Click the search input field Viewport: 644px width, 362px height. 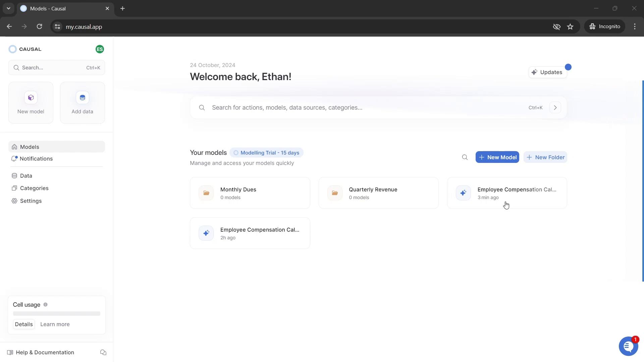click(x=379, y=107)
